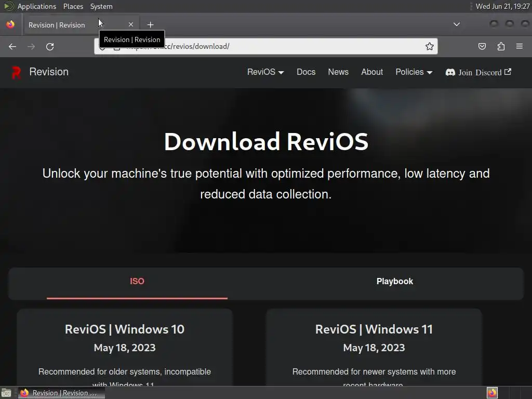Click the back arrow navigation button
The height and width of the screenshot is (399, 532).
(12, 46)
